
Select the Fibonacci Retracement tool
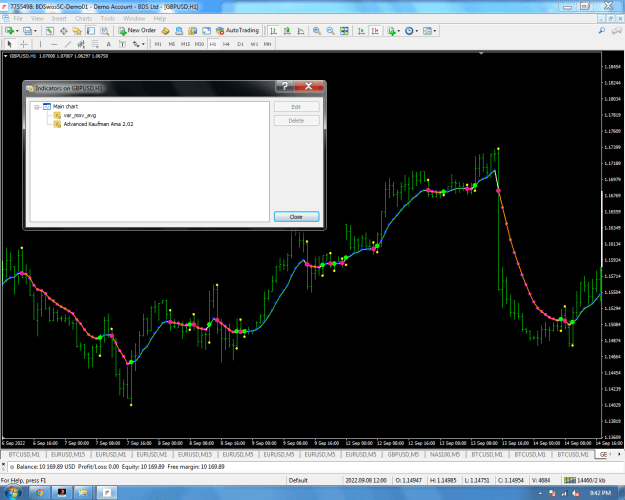[x=95, y=44]
